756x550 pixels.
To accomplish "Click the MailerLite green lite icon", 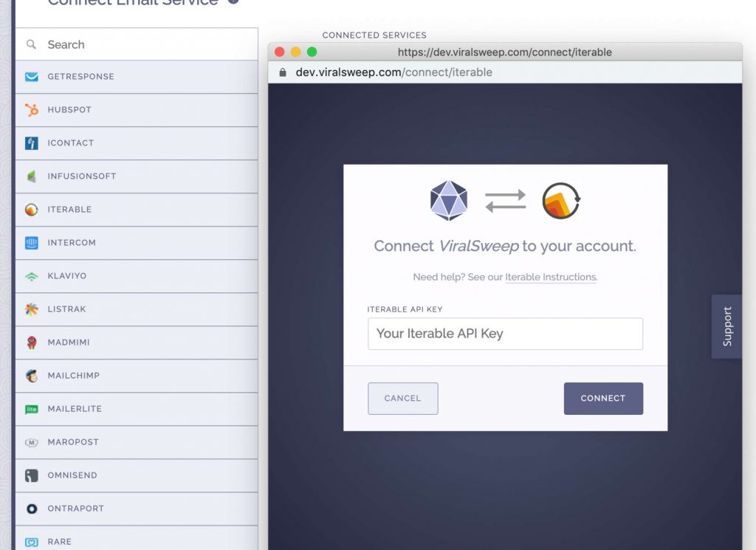I will coord(31,409).
